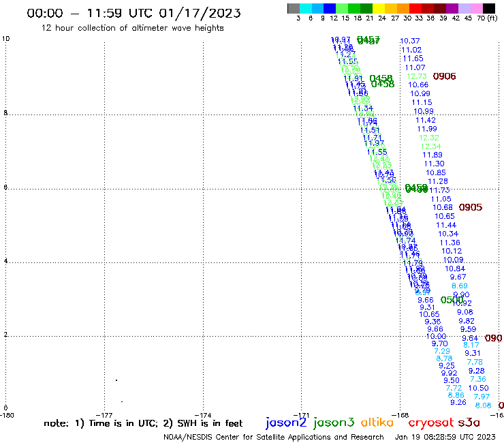The height and width of the screenshot is (443, 504).
Task: Click the 0906 s3a time marker
Action: [445, 76]
